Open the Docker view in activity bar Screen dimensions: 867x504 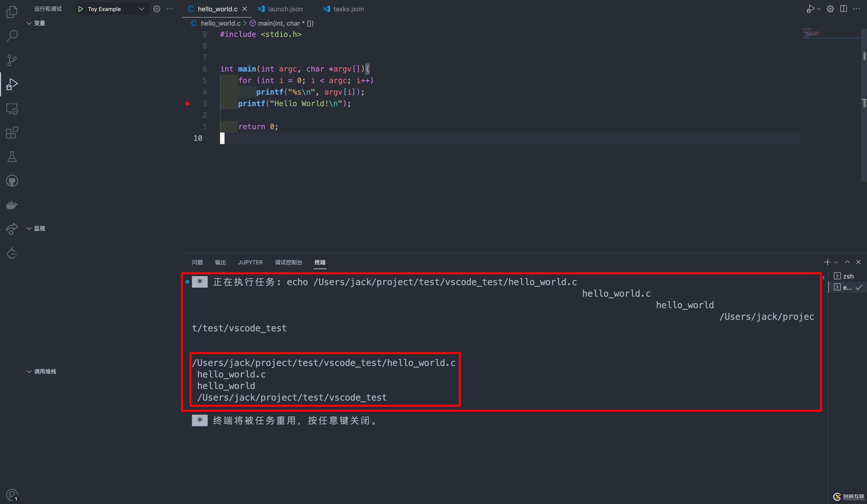click(x=12, y=205)
